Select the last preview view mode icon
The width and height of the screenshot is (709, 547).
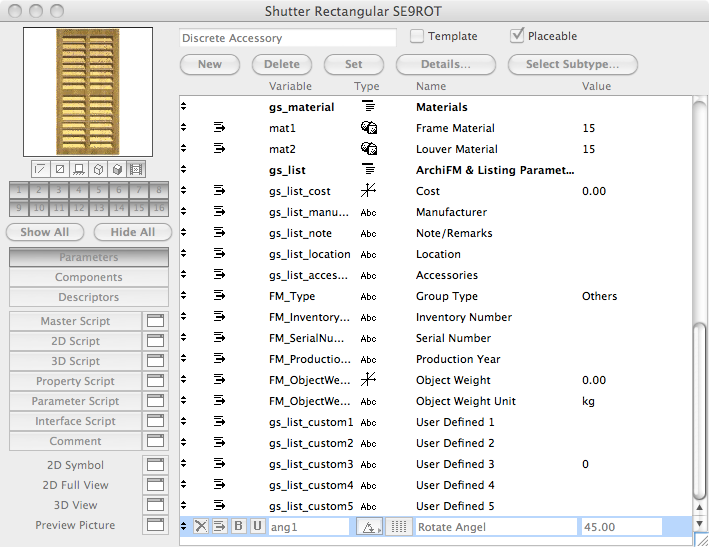coord(136,169)
